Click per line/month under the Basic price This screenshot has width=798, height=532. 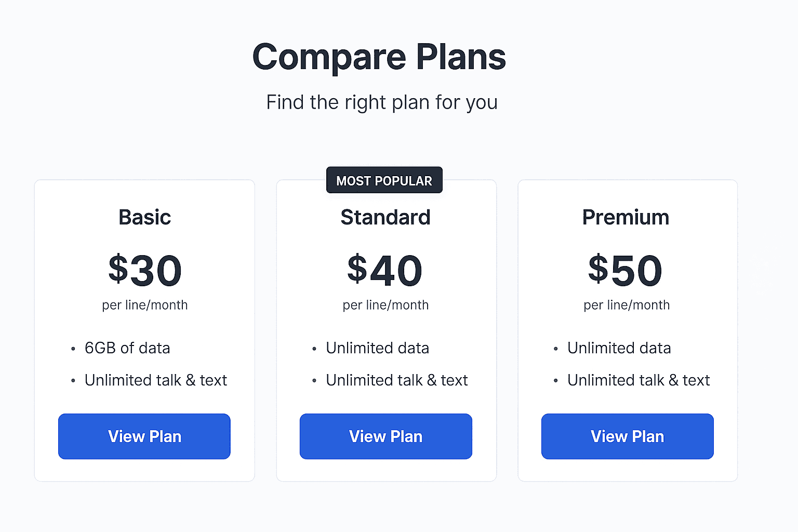click(x=144, y=305)
